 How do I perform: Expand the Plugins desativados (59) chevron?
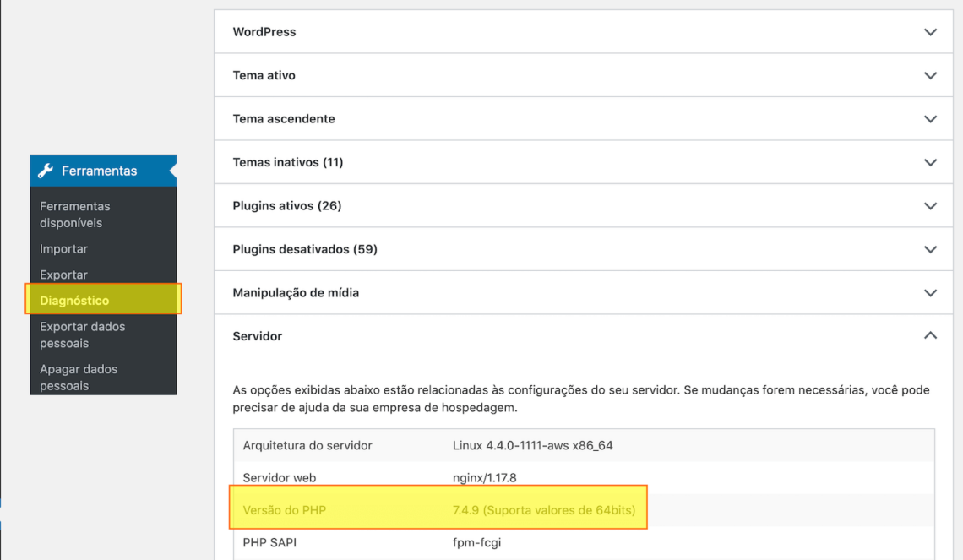pos(930,249)
